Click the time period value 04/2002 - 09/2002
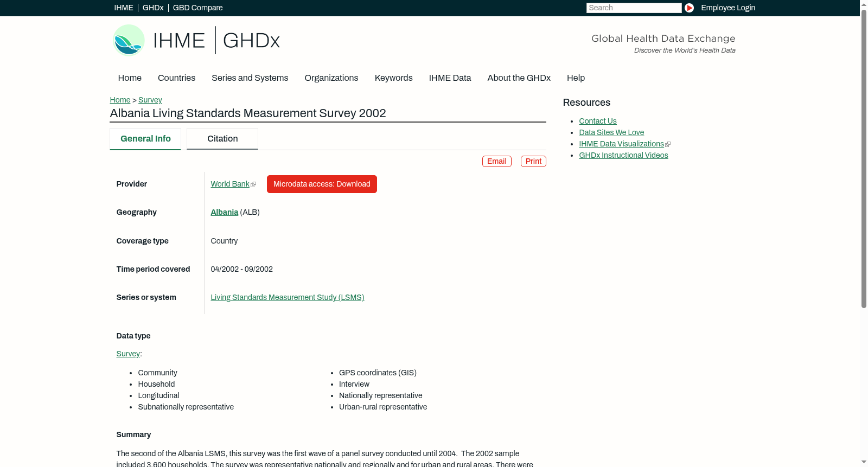 pos(242,269)
